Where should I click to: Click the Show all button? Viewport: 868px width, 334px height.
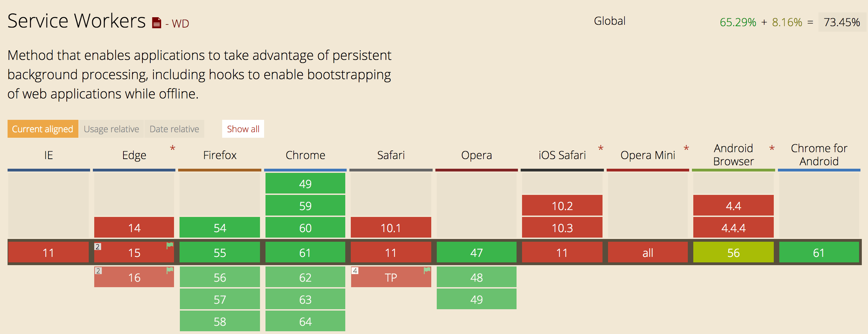(x=243, y=129)
